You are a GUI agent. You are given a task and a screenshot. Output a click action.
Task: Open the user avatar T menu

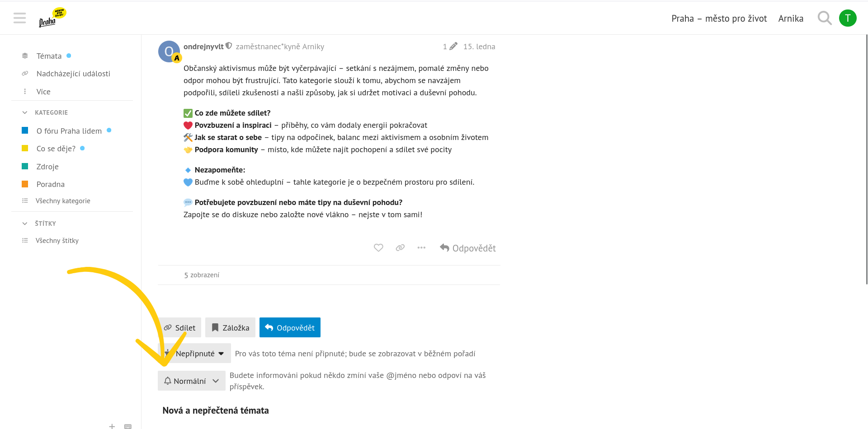click(x=848, y=18)
